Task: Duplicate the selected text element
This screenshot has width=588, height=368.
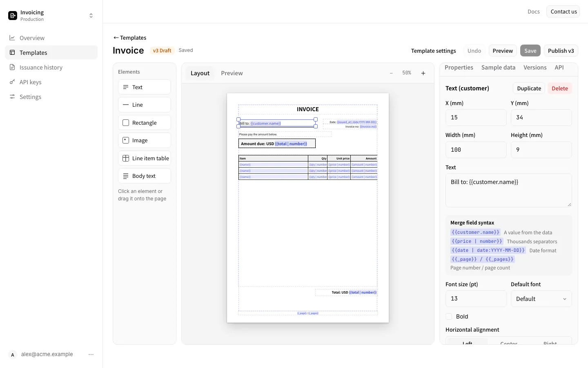Action: (529, 88)
